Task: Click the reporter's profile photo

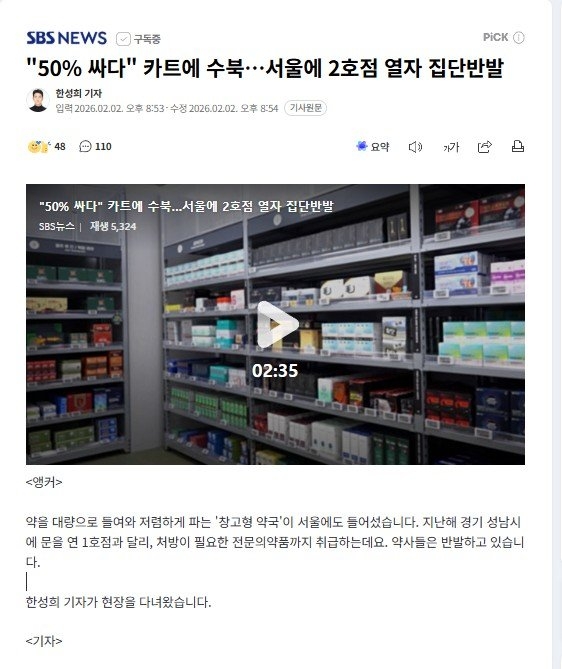Action: point(38,101)
